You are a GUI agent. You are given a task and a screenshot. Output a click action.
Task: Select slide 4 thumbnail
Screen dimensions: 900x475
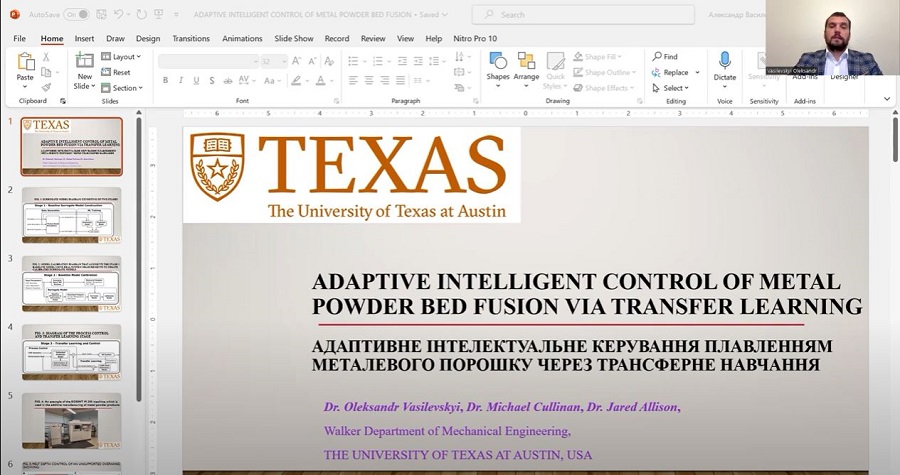pos(72,352)
